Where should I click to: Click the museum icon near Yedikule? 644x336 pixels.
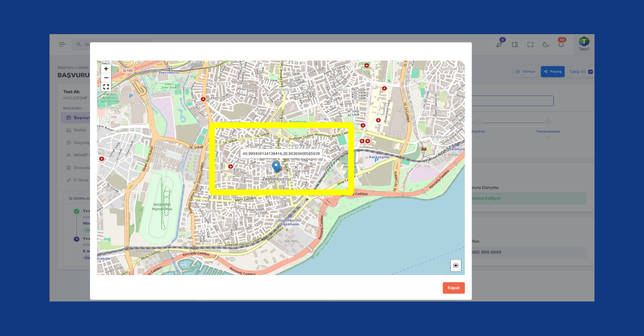pos(424,149)
